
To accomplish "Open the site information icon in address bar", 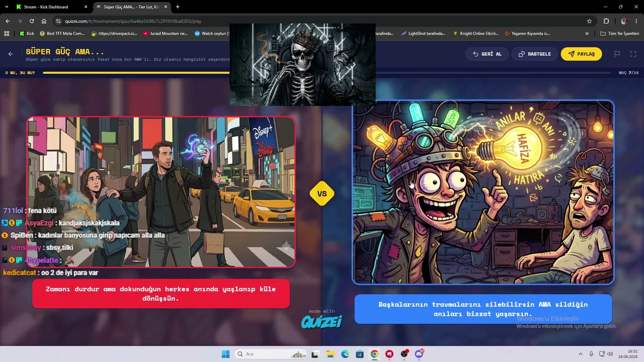I will pyautogui.click(x=58, y=21).
